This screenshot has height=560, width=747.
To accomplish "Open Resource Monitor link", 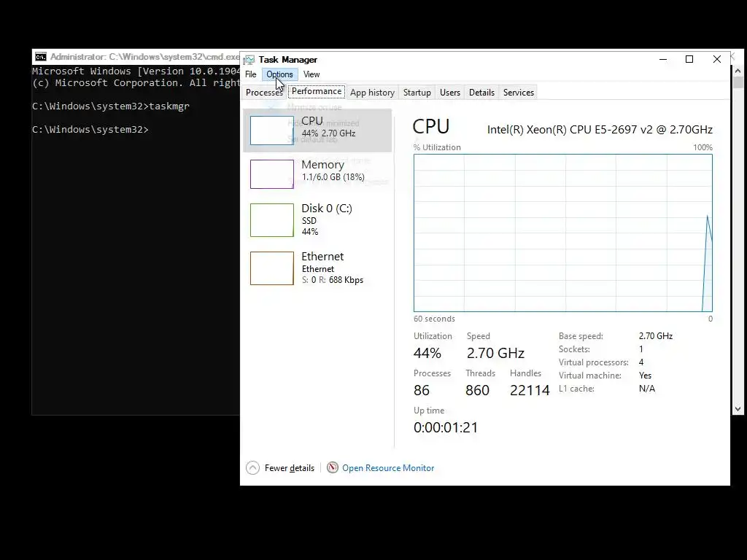I will [388, 468].
